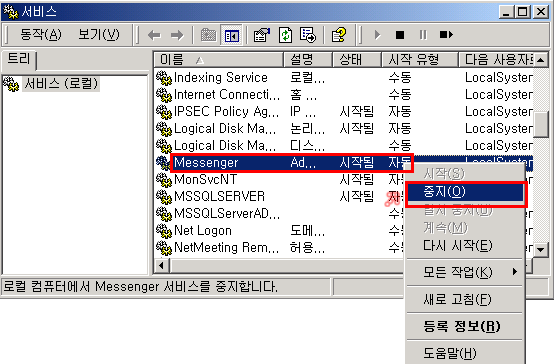
Task: Toggle the show/hide console tree icon
Action: (232, 35)
